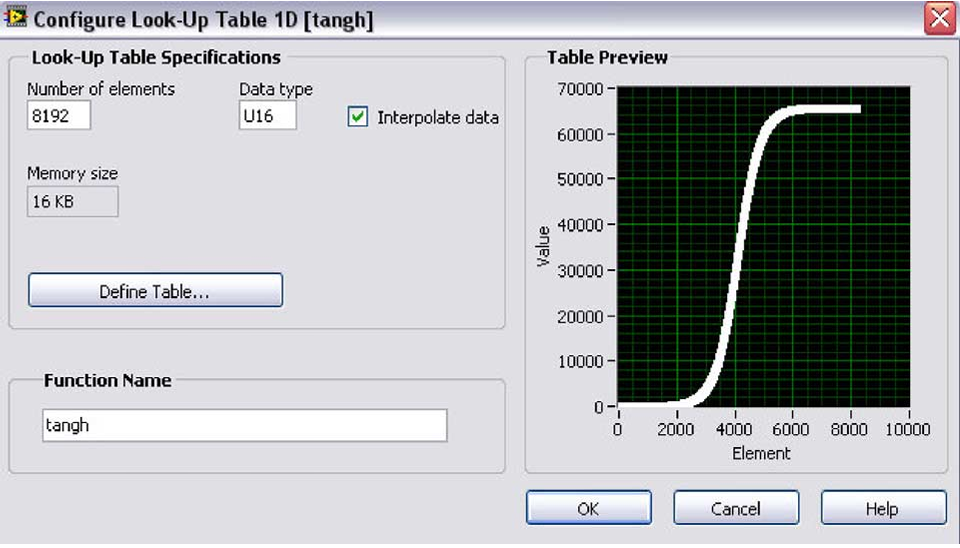
Task: Click the Memory size 16 KB indicator
Action: pos(73,201)
